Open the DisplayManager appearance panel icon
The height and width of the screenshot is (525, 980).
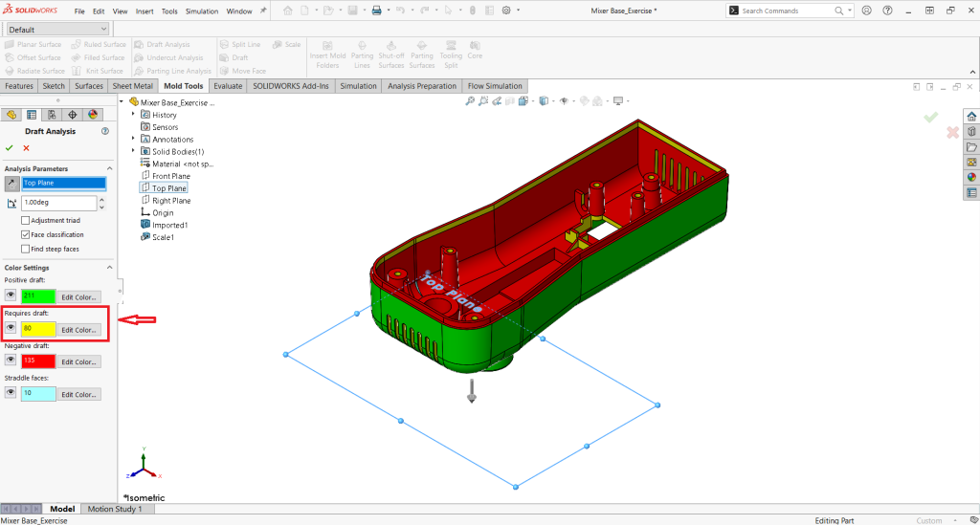pos(93,115)
